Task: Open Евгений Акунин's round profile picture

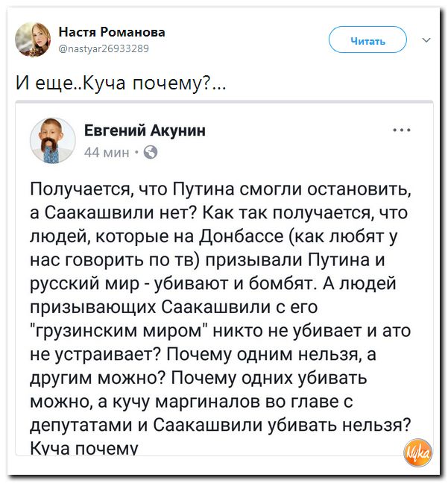Action: point(52,139)
